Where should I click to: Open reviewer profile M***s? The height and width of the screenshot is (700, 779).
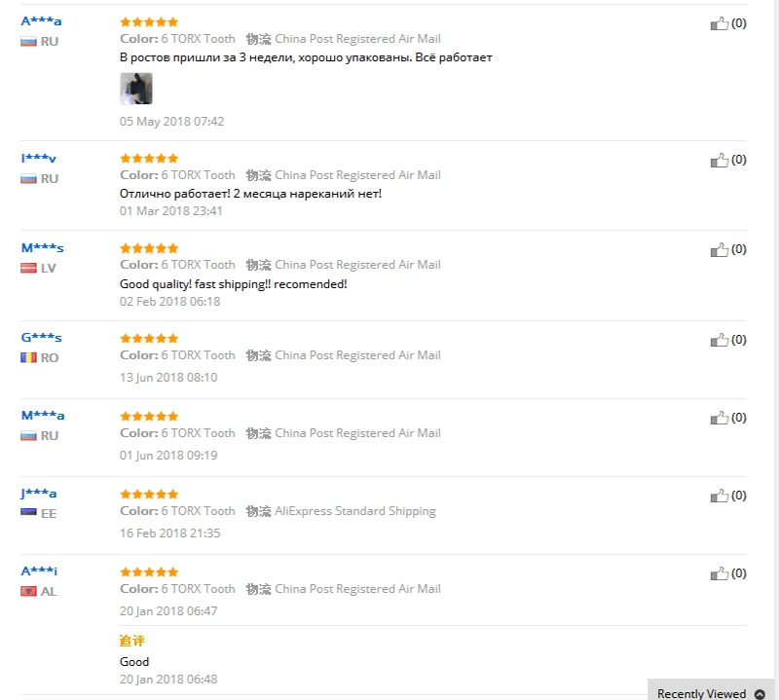point(42,248)
